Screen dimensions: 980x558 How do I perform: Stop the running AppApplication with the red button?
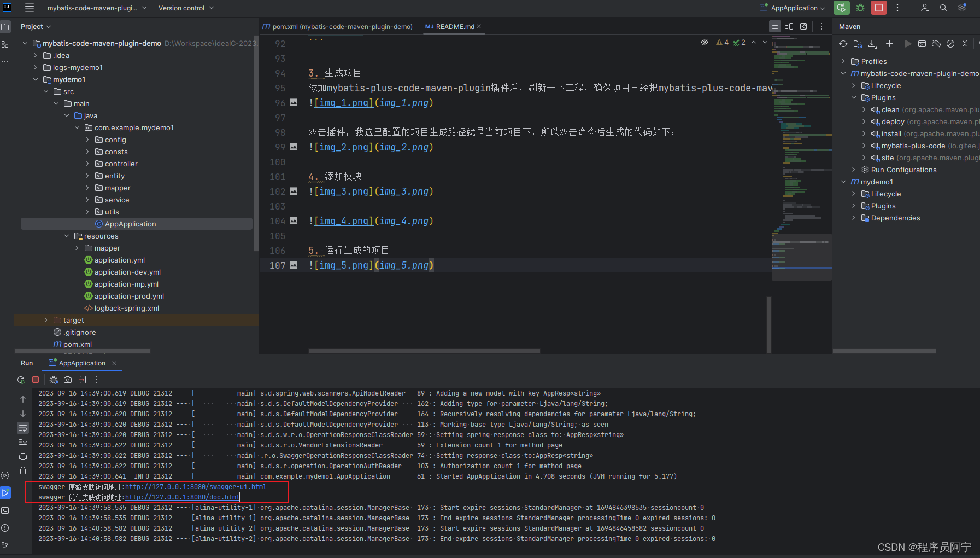tap(879, 8)
